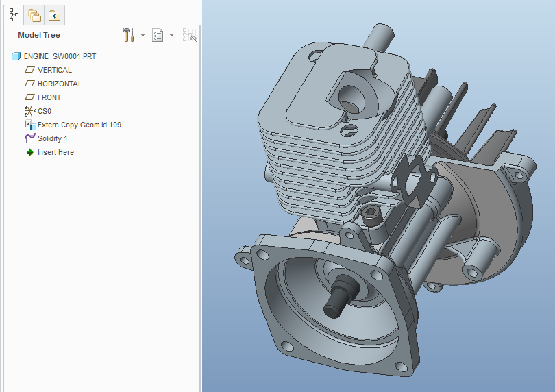Click the Extern Copy Geom feature icon
Screen dimensions: 555x392
[29, 125]
